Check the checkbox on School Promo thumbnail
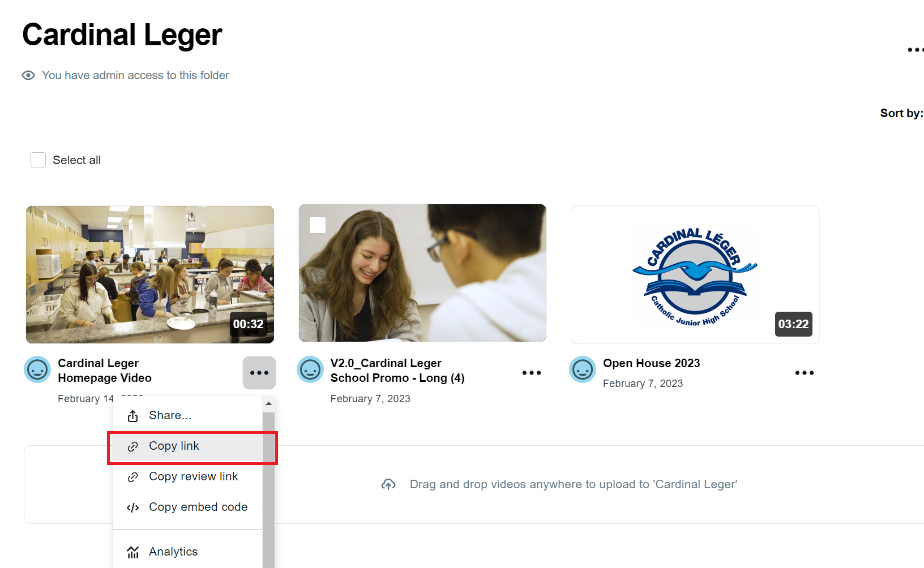This screenshot has width=924, height=568. [x=318, y=225]
